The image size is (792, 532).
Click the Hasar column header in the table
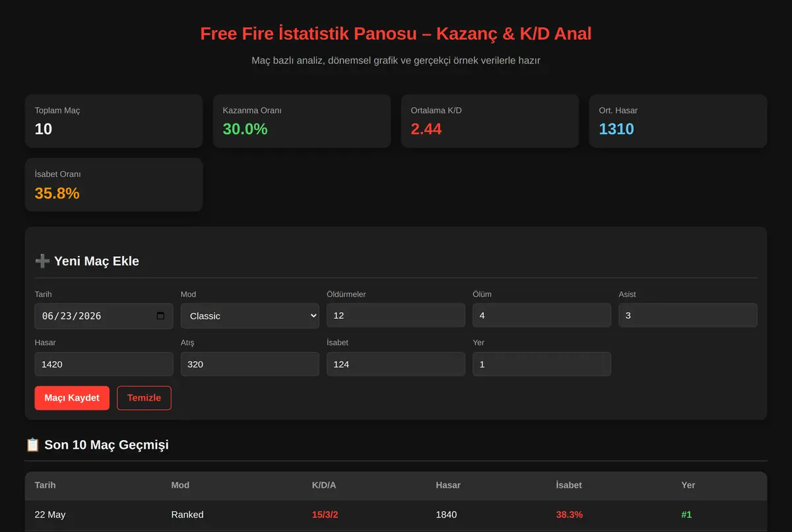[448, 485]
